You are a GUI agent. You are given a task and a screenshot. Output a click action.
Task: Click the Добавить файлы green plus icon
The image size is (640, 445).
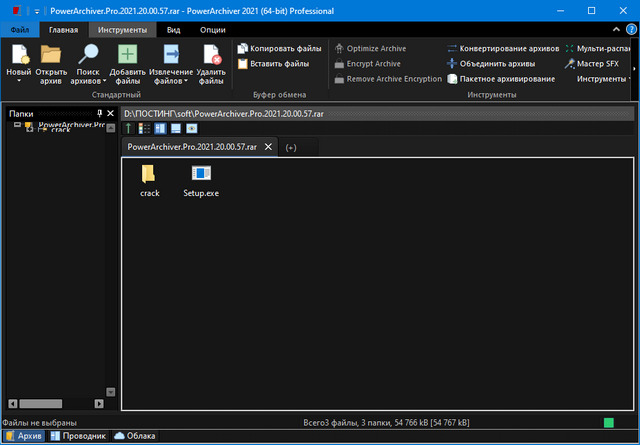[x=128, y=55]
